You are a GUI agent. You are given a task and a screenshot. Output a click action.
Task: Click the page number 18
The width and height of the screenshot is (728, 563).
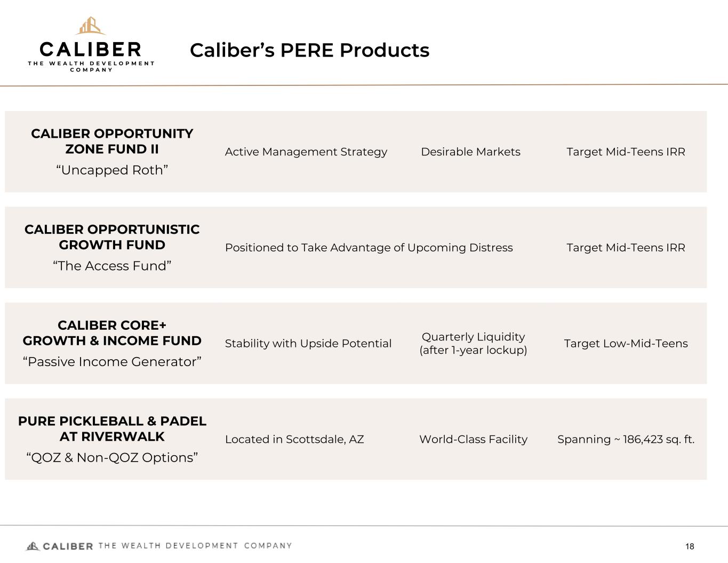[690, 546]
